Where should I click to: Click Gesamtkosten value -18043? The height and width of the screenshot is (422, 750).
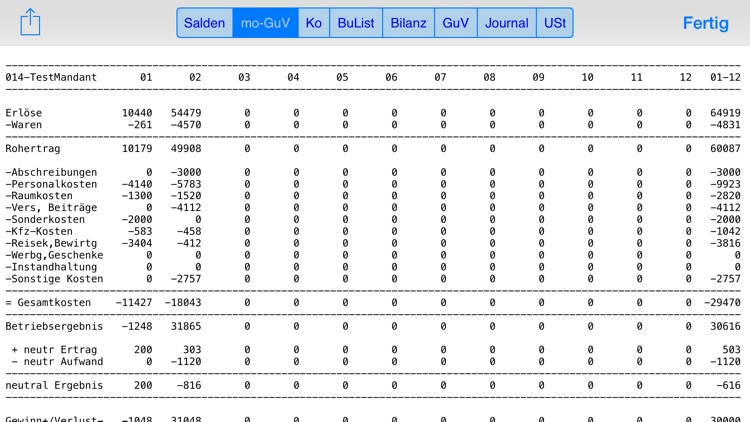click(x=183, y=302)
